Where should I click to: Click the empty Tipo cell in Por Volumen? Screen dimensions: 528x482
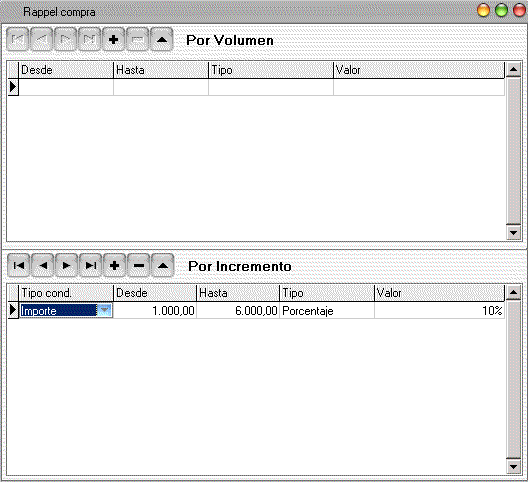click(x=271, y=87)
